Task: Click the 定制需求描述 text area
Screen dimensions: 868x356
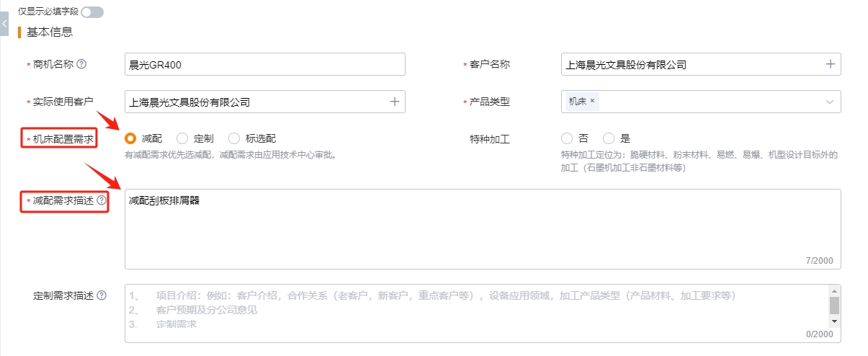Action: click(483, 313)
